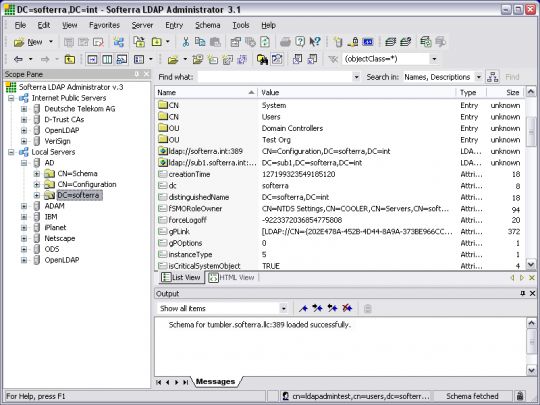Click the green refresh schema server icon
This screenshot has height=405, width=540.
(x=426, y=42)
